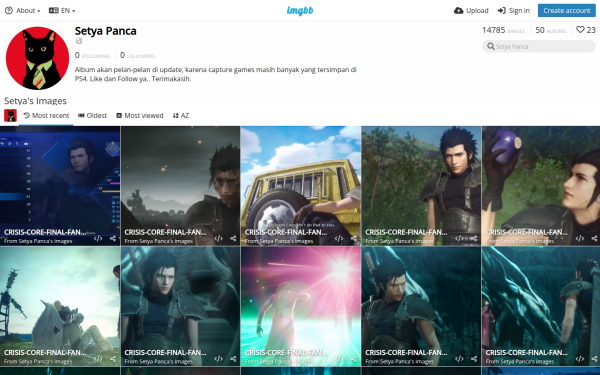Focus the Setya Panca search field
Screen dimensions: 600x375
point(539,46)
